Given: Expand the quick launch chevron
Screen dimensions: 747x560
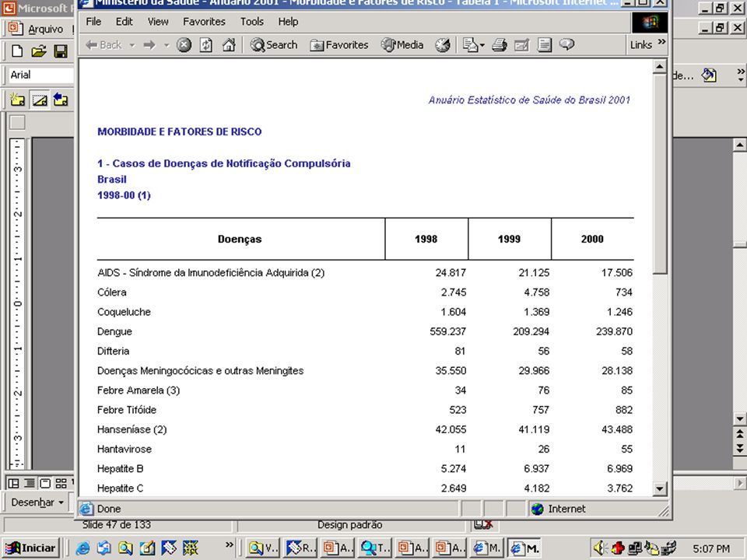Looking at the screenshot, I should click(230, 544).
